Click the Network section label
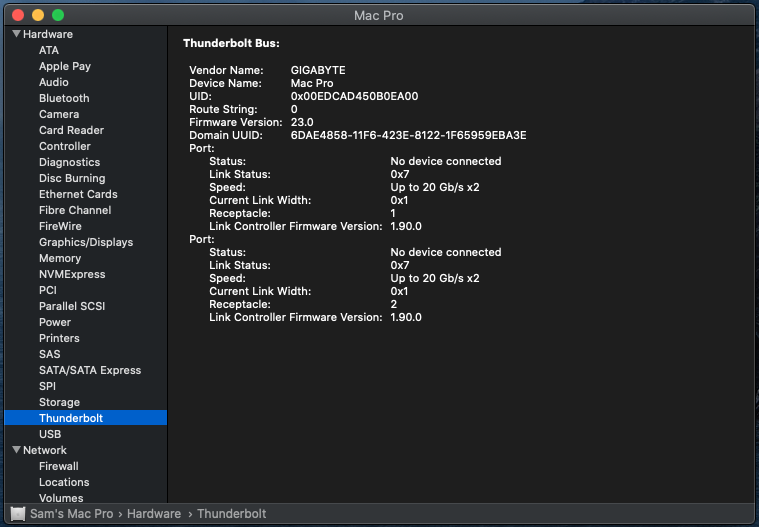The width and height of the screenshot is (759, 527). pyautogui.click(x=45, y=450)
